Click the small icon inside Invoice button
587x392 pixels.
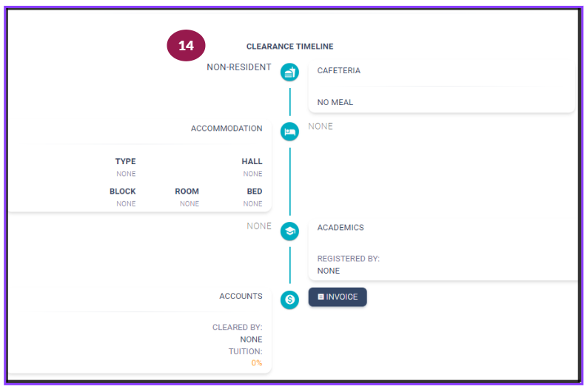321,297
